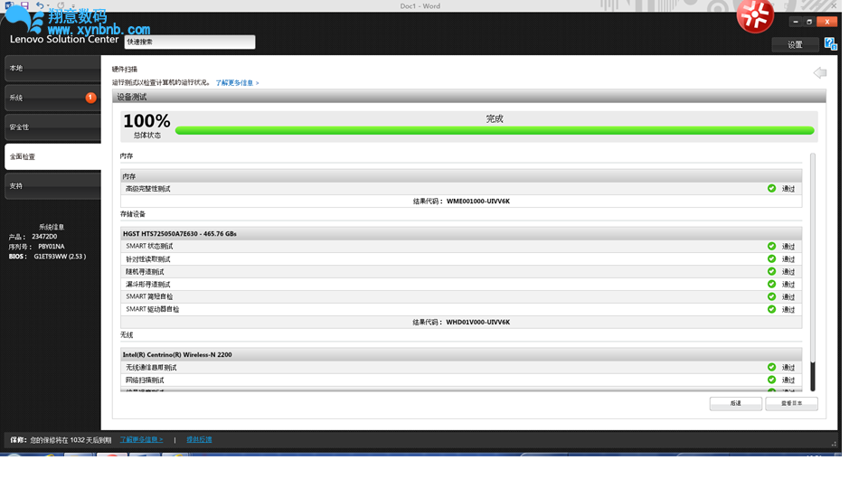Click the greyed redo icon in Word
This screenshot has width=868, height=488.
[61, 5]
